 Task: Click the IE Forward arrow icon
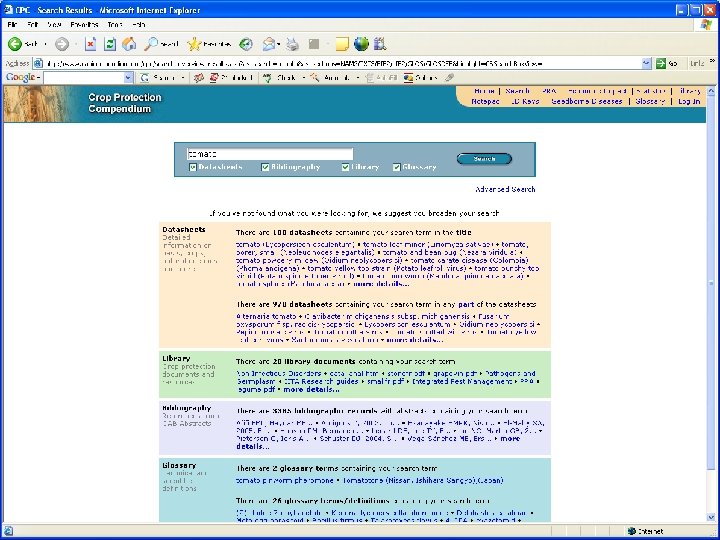click(x=62, y=44)
